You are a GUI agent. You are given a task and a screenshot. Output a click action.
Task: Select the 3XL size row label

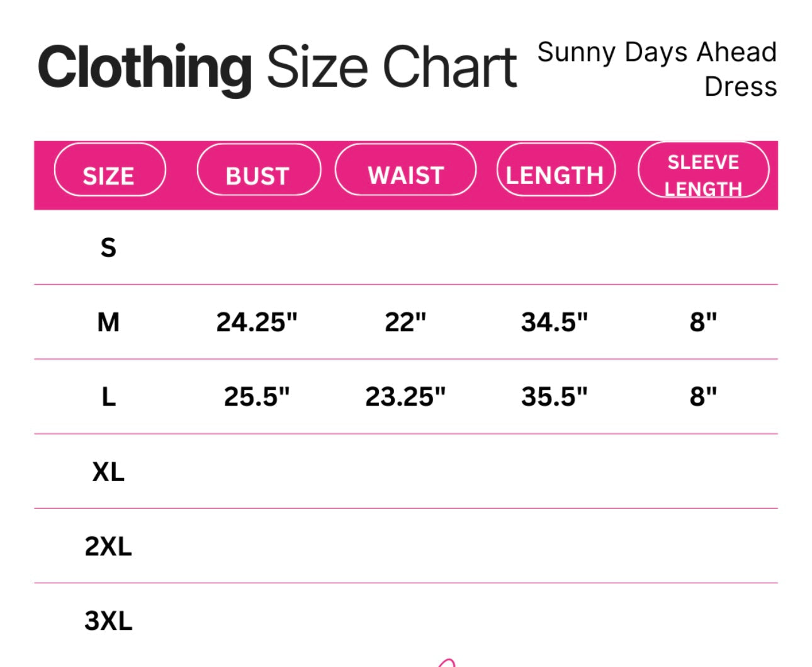coord(108,621)
